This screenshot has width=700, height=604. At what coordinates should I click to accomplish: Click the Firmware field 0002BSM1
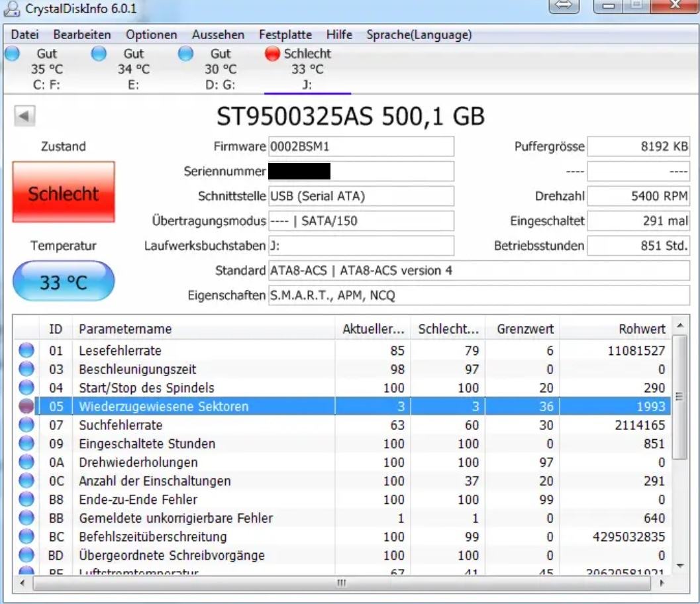point(361,146)
